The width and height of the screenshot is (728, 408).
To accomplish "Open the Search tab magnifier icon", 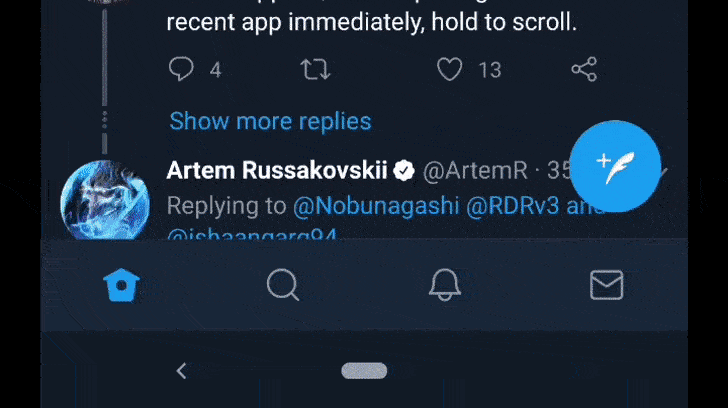I will pos(283,285).
